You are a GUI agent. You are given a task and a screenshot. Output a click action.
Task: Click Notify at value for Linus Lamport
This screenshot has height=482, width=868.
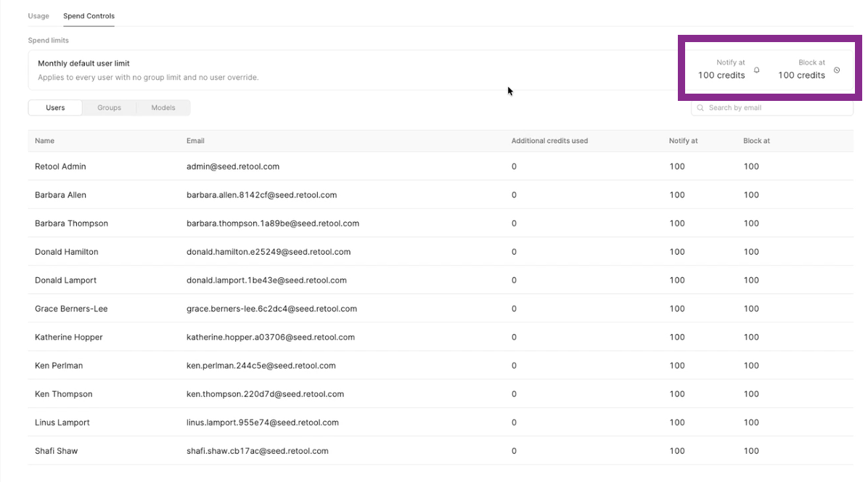click(x=677, y=422)
